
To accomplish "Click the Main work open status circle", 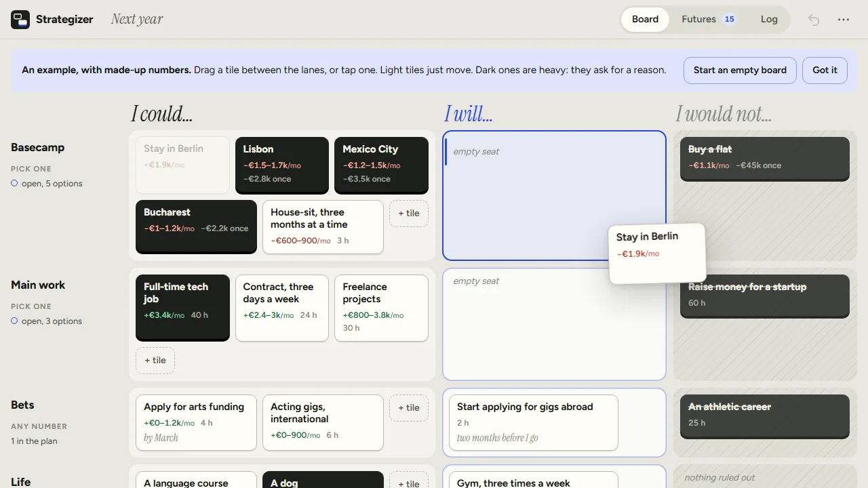I will pos(14,321).
